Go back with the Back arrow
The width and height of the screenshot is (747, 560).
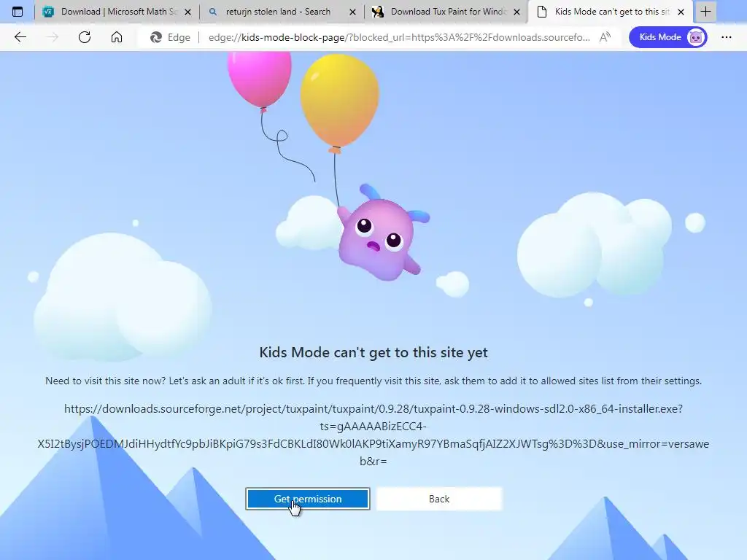tap(20, 37)
